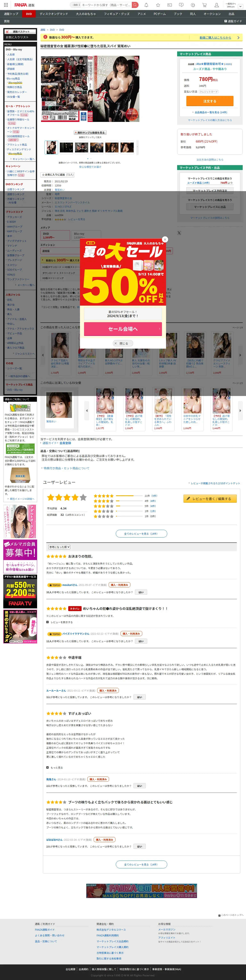Expand 一般作品DVD通販へ in sidebar
Screen dimensions: 246x980
[x=19, y=376]
